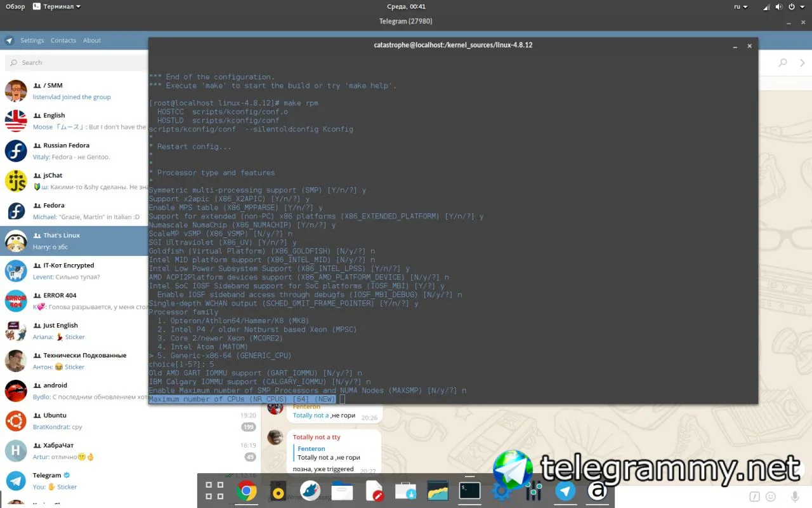Open the Software store bag icon in the dock
Viewport: 812px width, 508px height.
point(405,491)
